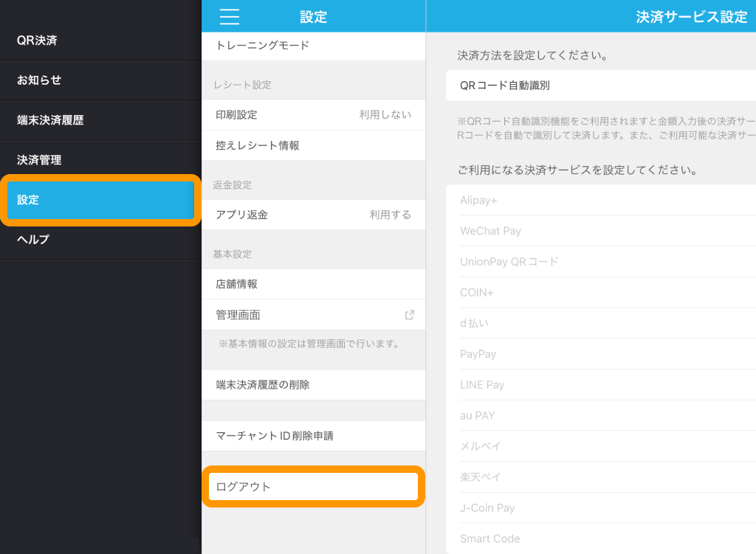Tap マーチャントID削除申請
The width and height of the screenshot is (756, 554).
pos(313,436)
